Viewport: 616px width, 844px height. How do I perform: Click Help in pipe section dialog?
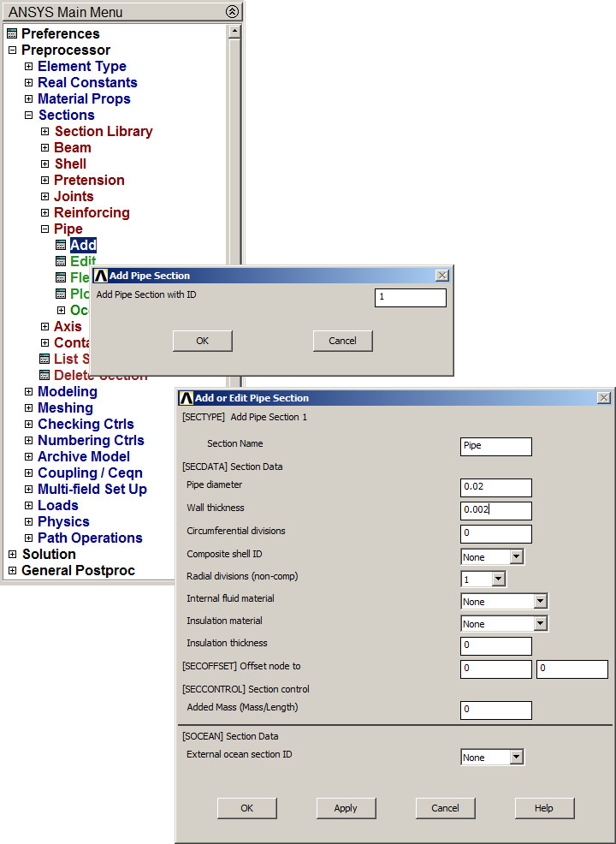tap(544, 808)
